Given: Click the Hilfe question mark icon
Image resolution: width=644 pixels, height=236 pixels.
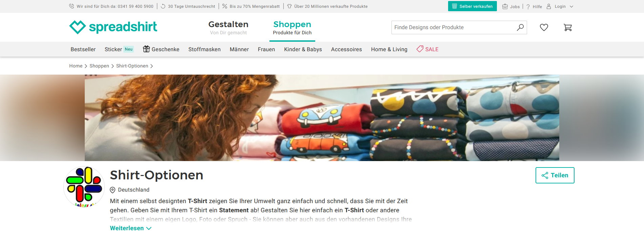Looking at the screenshot, I should [x=528, y=6].
